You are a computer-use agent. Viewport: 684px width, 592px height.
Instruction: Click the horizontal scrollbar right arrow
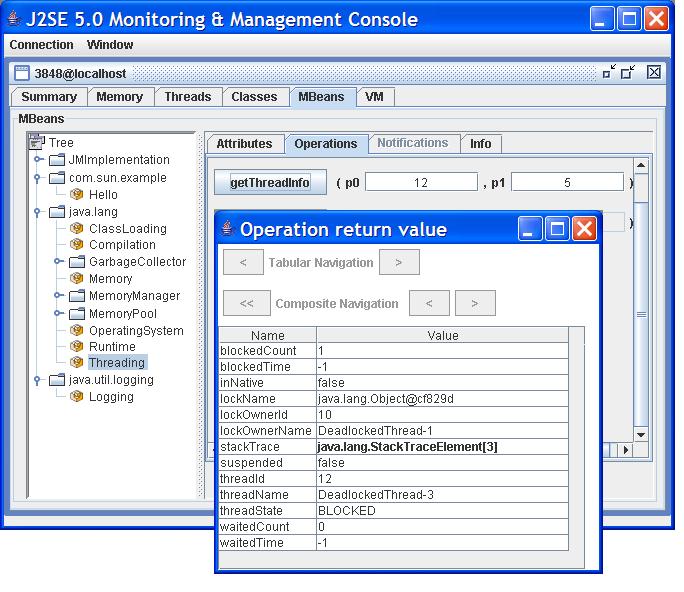tap(626, 450)
